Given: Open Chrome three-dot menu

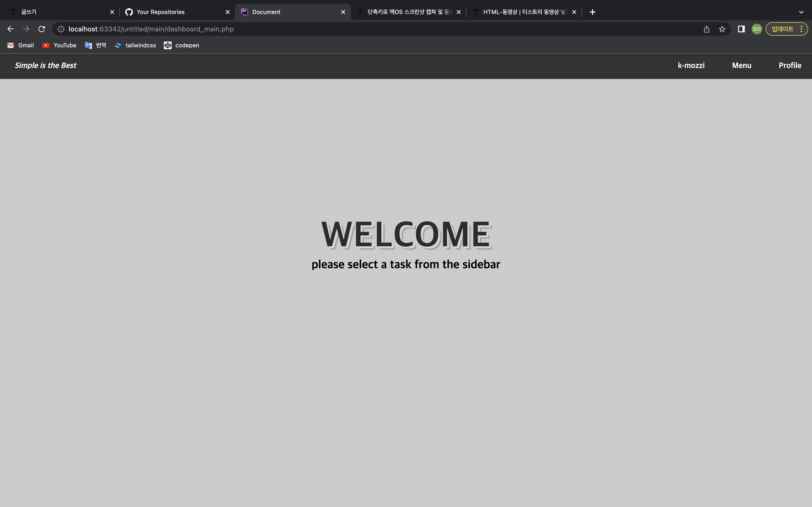Looking at the screenshot, I should coord(801,29).
